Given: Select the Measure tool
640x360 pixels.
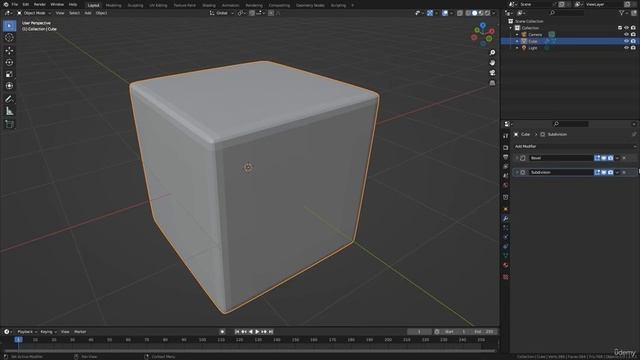Looking at the screenshot, I should [x=9, y=111].
